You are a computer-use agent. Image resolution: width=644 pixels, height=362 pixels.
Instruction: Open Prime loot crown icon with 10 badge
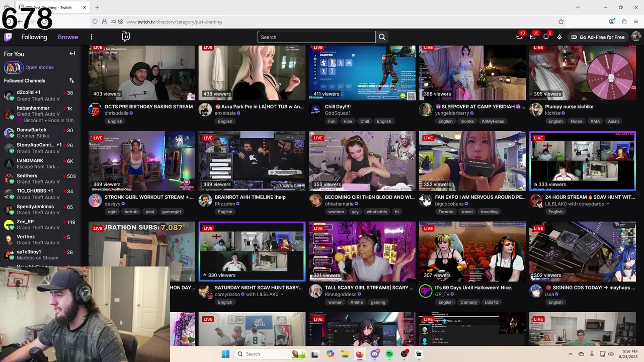coord(519,37)
